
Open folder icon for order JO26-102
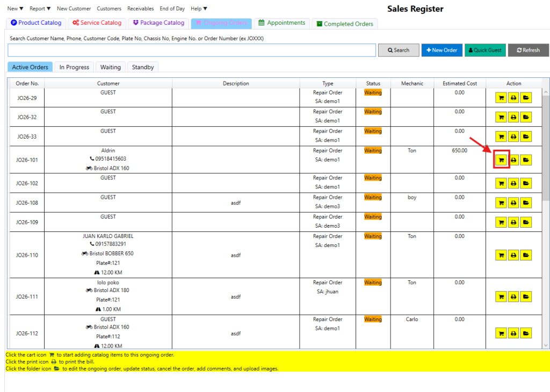(526, 183)
